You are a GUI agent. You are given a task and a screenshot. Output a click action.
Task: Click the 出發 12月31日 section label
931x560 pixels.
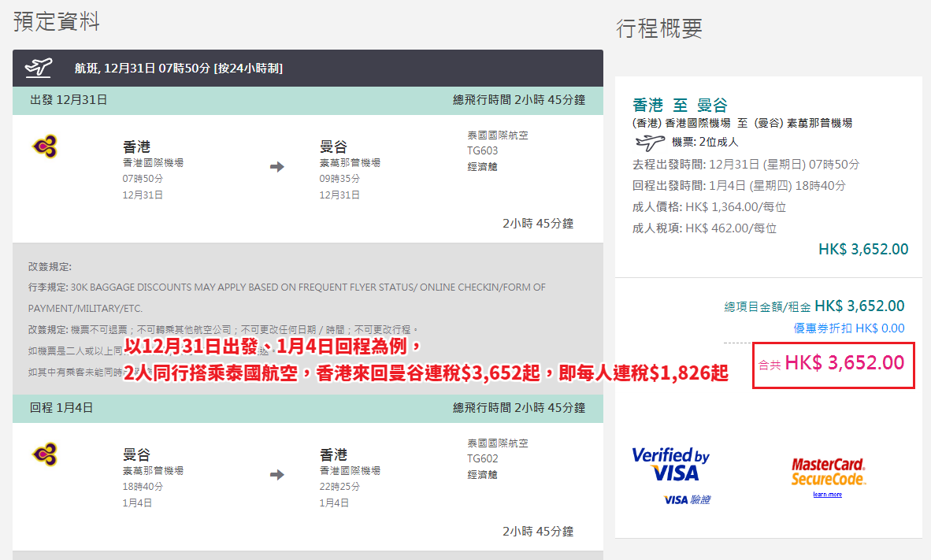pos(69,100)
